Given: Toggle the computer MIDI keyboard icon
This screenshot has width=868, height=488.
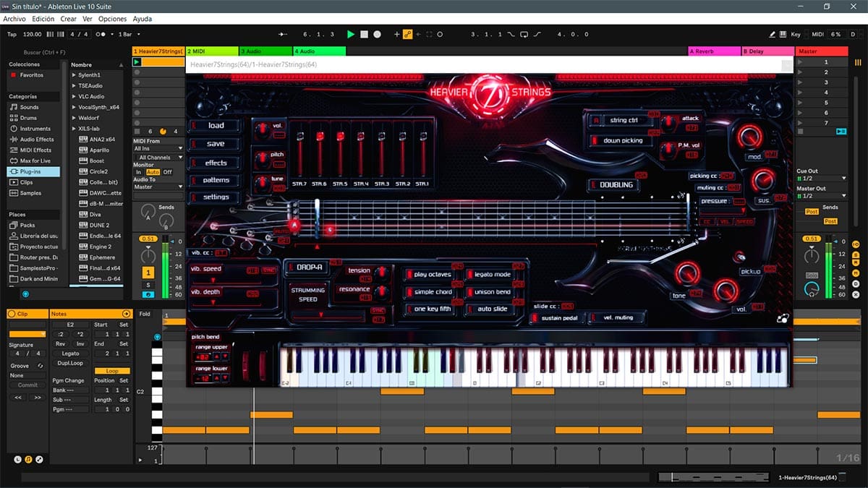Looking at the screenshot, I should [783, 34].
